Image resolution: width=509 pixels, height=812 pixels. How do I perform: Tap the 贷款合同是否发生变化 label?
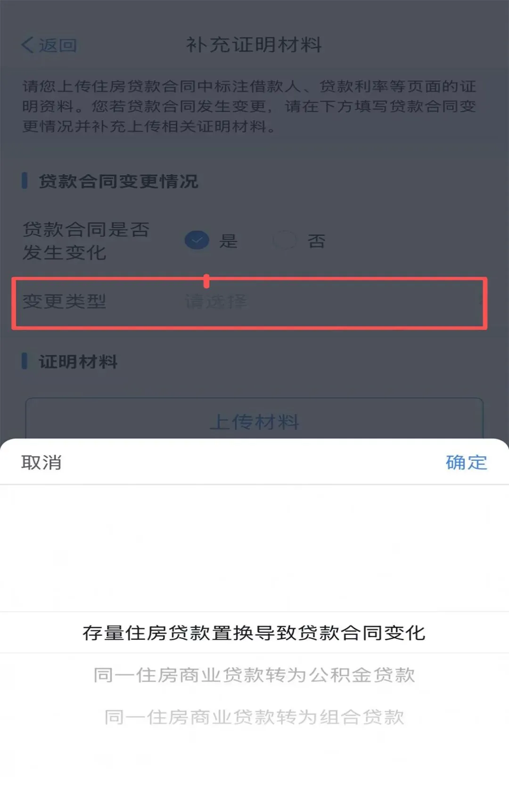click(x=86, y=241)
